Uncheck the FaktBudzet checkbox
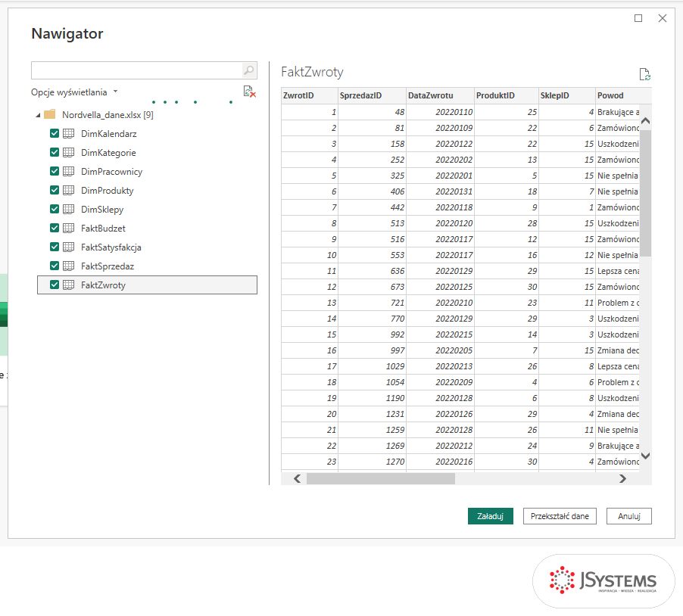This screenshot has height=616, width=683. (55, 228)
